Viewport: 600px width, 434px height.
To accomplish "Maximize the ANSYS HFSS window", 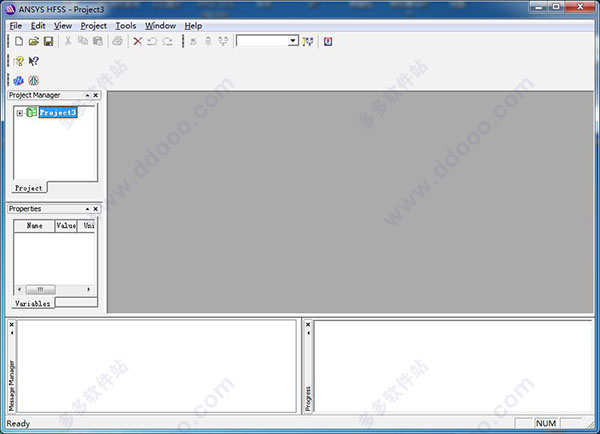I will coord(556,7).
